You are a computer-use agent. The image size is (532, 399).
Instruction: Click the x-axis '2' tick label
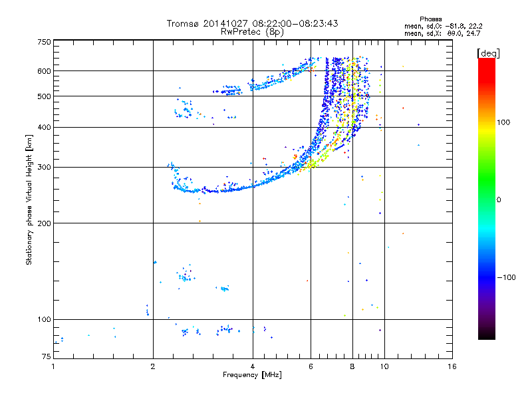tap(153, 366)
